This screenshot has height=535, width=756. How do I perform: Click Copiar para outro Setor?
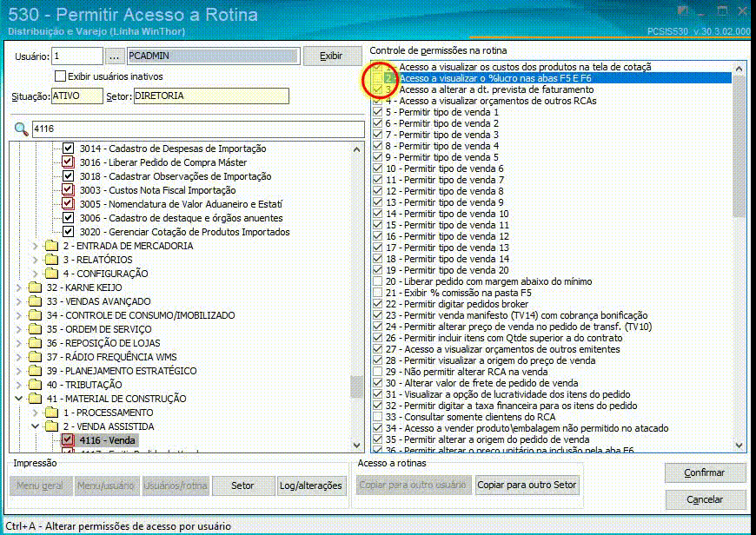pyautogui.click(x=527, y=485)
